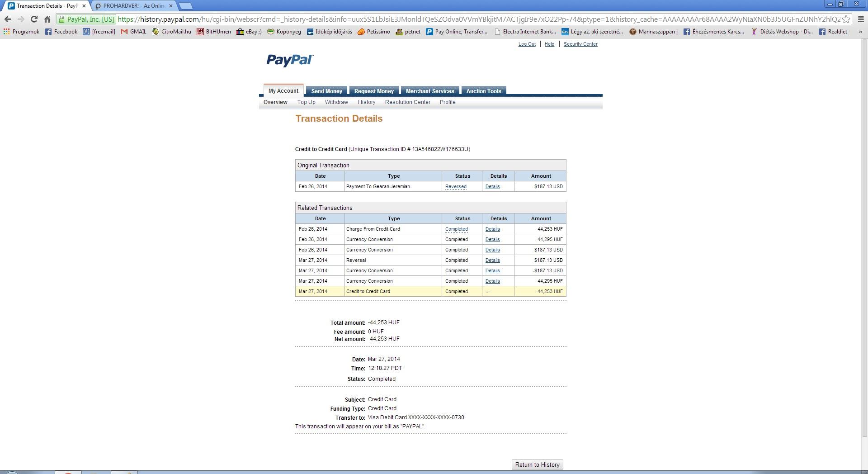
Task: Open Légy az, aki szeretné bookmark
Action: pos(592,32)
